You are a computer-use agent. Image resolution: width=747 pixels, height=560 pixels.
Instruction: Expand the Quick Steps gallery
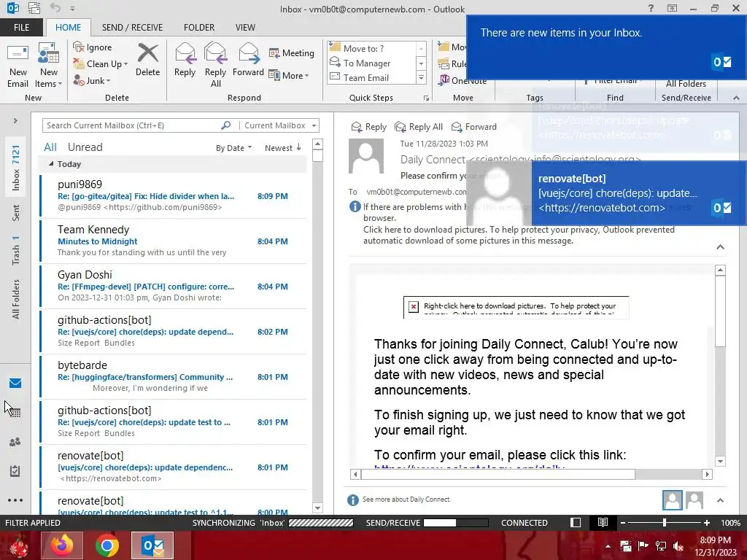click(x=421, y=77)
